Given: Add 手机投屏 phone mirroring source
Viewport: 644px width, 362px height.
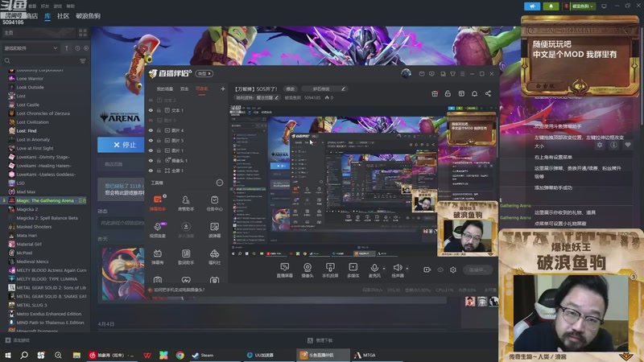Looking at the screenshot, I should pyautogui.click(x=330, y=270).
